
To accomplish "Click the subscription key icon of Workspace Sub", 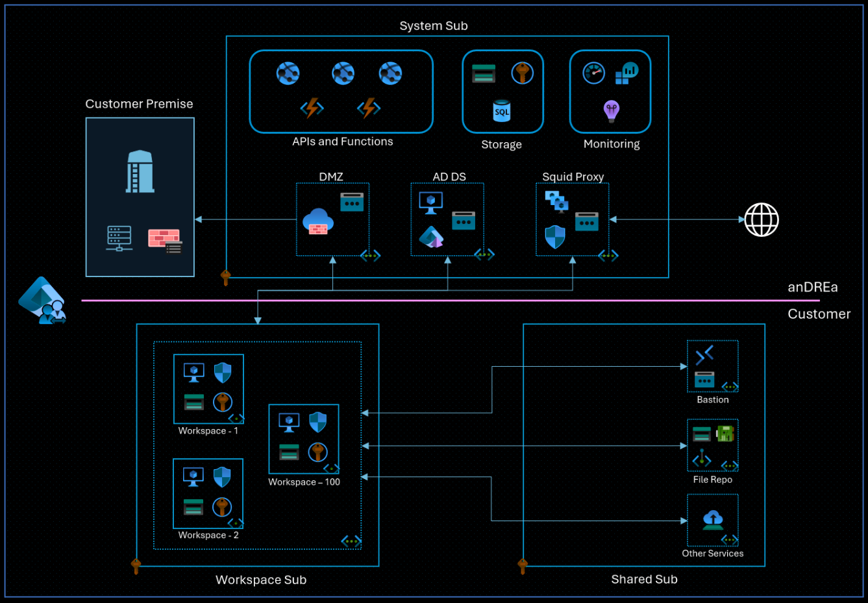I will (136, 567).
